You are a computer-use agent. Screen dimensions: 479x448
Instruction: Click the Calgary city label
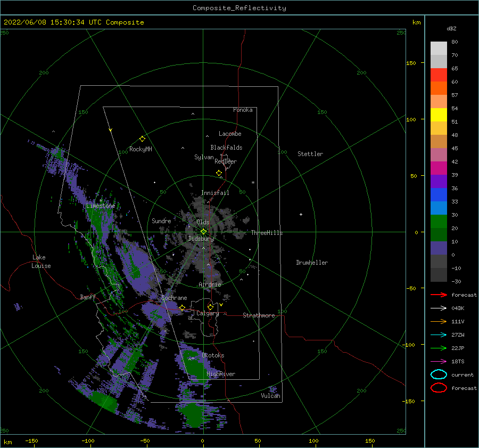pyautogui.click(x=208, y=313)
